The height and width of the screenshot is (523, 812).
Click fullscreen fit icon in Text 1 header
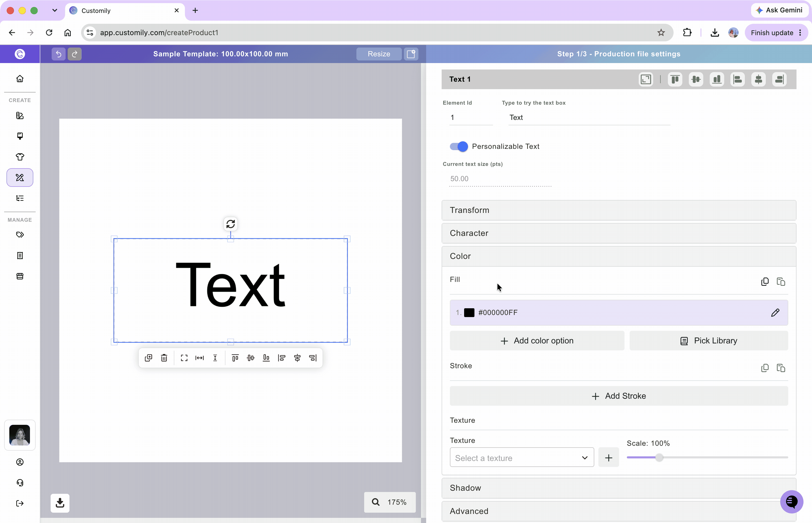click(x=646, y=80)
